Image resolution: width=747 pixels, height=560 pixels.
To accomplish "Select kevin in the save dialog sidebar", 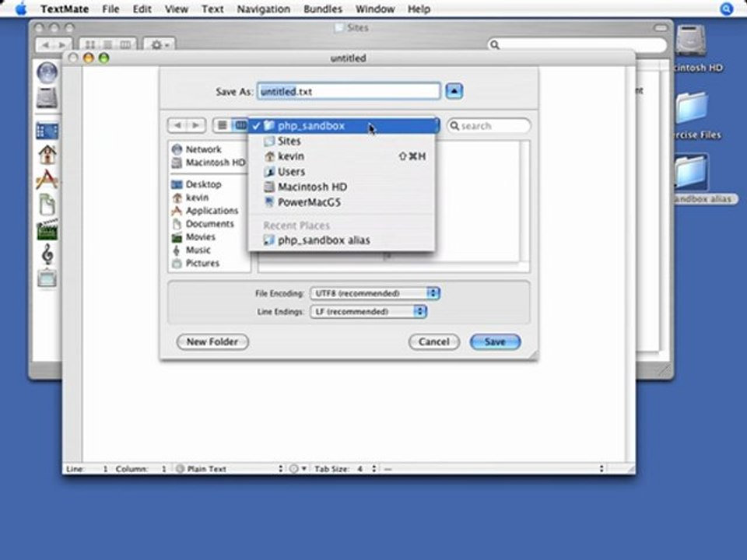I will (190, 197).
